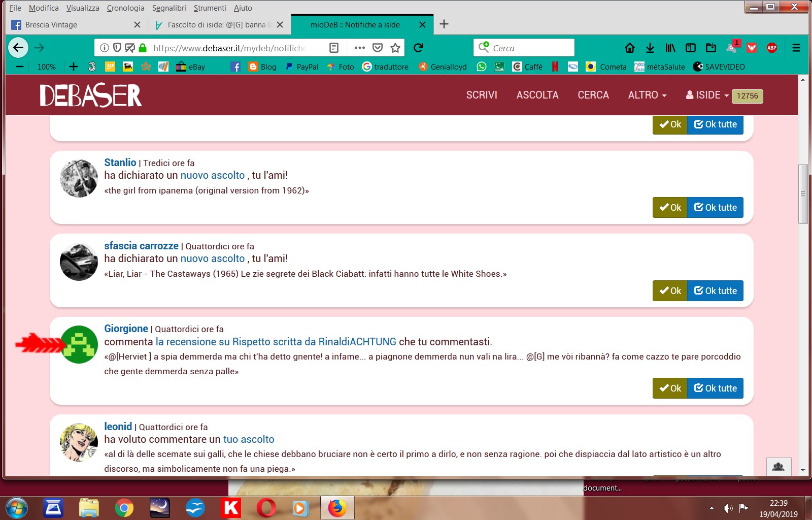Open the Adblock Plus extension icon
Screen dimensions: 812x520
click(x=771, y=48)
